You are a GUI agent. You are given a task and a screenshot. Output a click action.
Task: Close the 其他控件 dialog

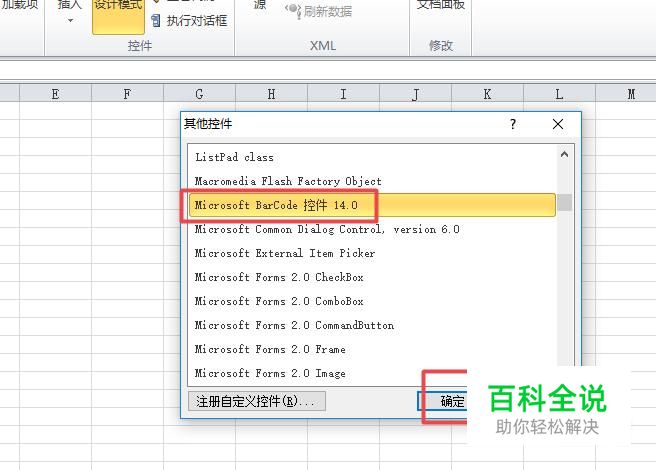(558, 124)
